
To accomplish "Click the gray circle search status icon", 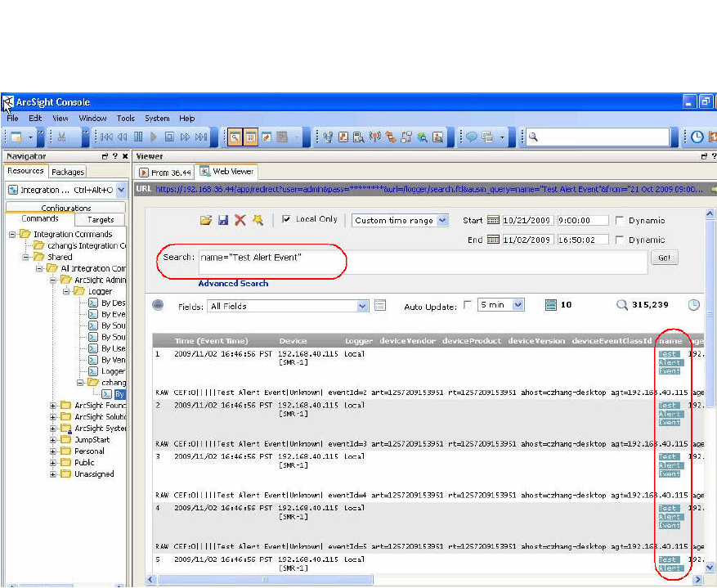I will [158, 305].
